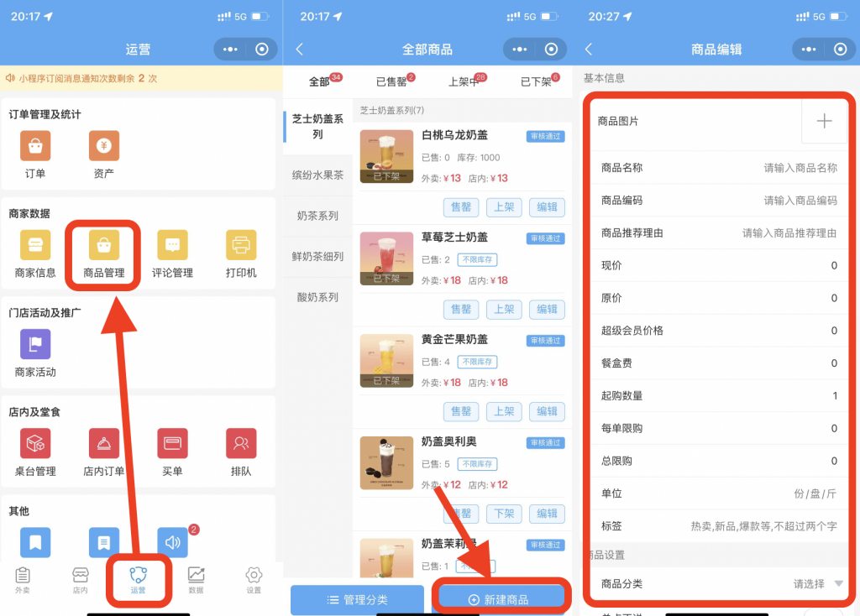Open 评论管理 review management icon
860x616 pixels.
click(171, 249)
